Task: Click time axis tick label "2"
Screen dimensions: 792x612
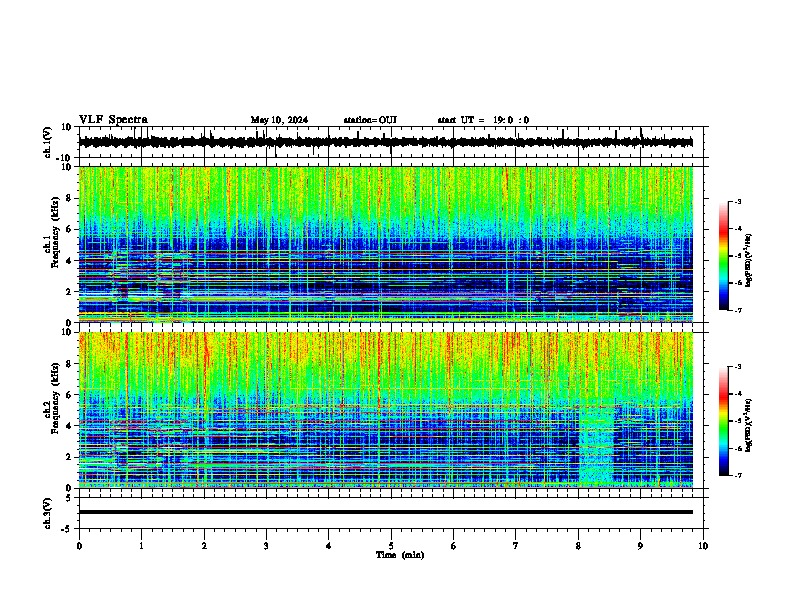Action: click(x=204, y=546)
